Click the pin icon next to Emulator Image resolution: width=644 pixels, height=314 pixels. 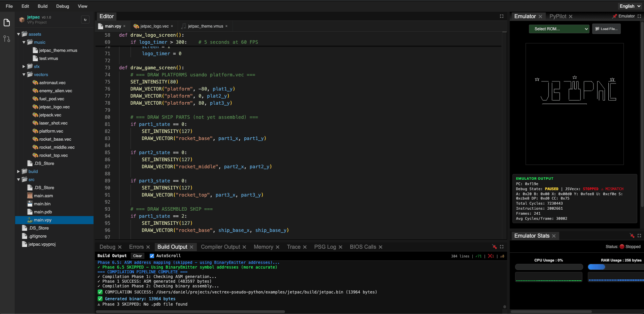[615, 16]
